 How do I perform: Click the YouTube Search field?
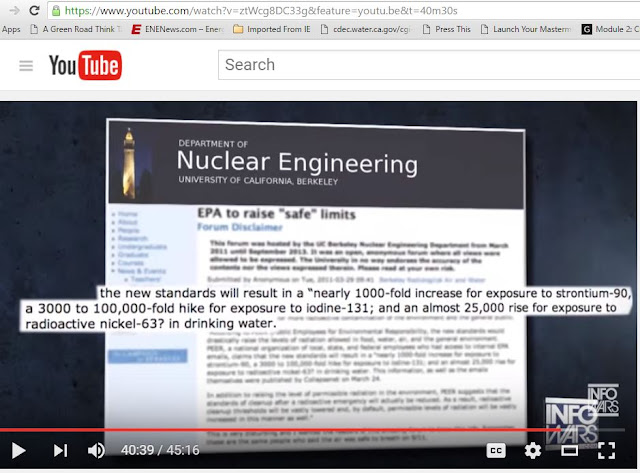point(429,65)
